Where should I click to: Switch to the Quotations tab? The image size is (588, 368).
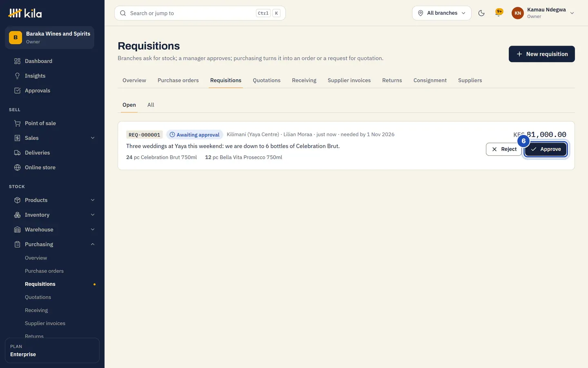267,81
